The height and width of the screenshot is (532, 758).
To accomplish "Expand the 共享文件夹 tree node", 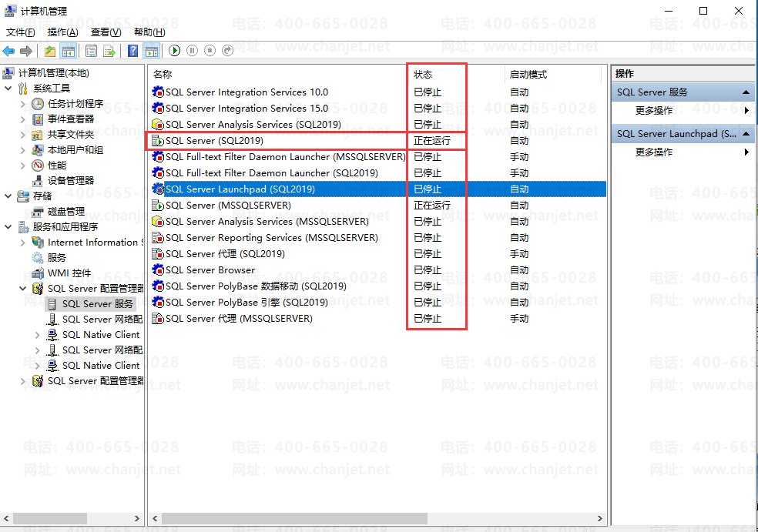I will tap(22, 135).
